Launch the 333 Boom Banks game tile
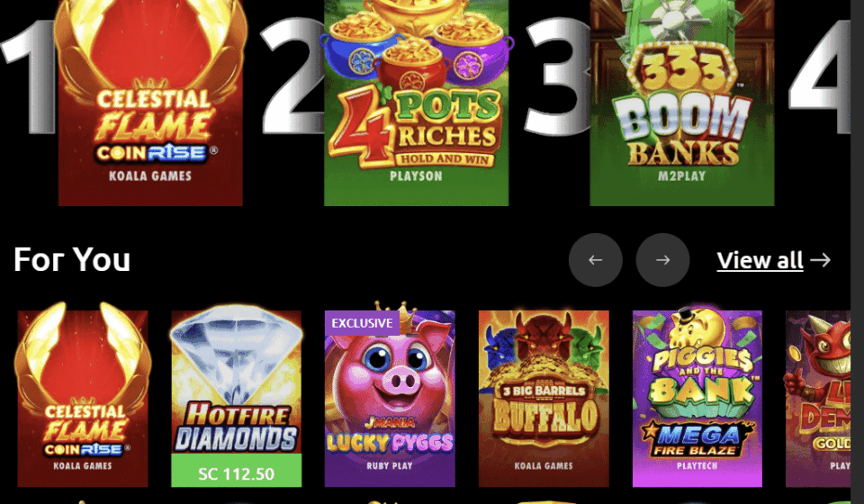This screenshot has width=864, height=504. coord(681,103)
